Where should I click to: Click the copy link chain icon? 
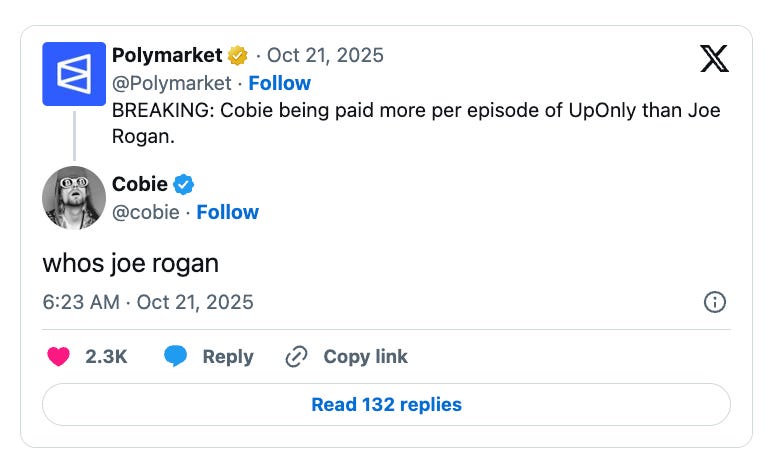(x=296, y=357)
